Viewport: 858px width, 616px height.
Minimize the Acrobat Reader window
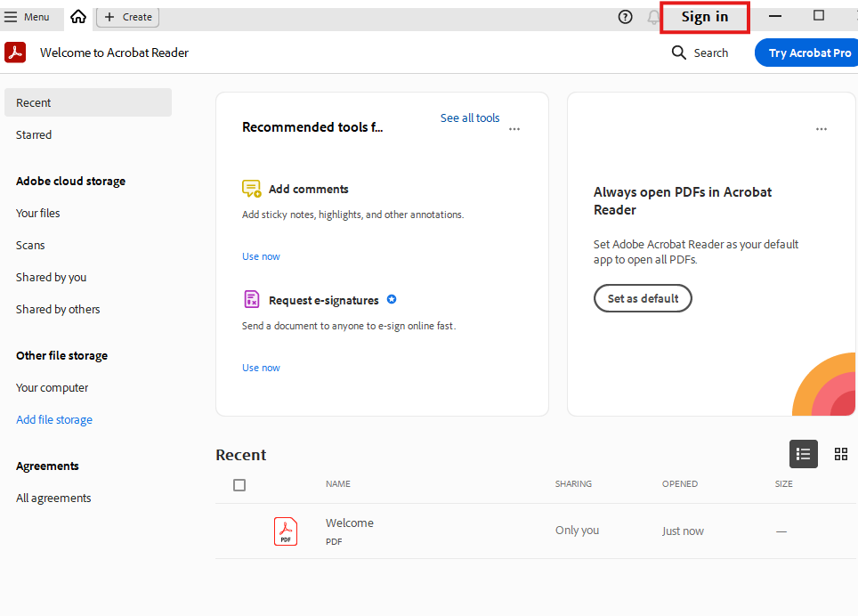tap(775, 16)
